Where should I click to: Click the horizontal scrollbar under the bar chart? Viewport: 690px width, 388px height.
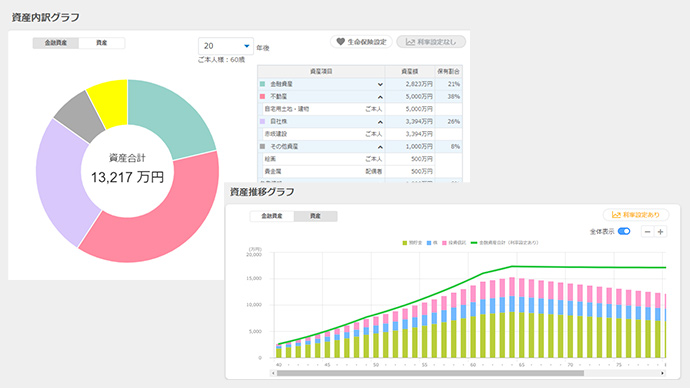(430, 373)
